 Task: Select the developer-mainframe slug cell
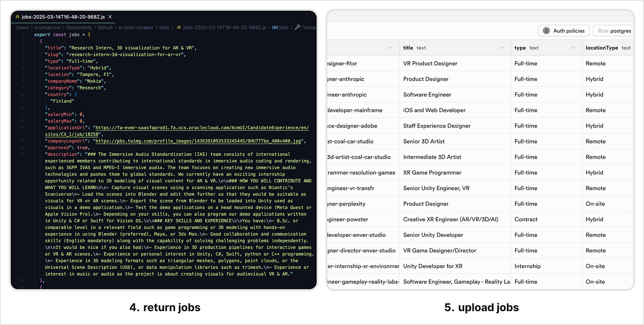(x=363, y=110)
